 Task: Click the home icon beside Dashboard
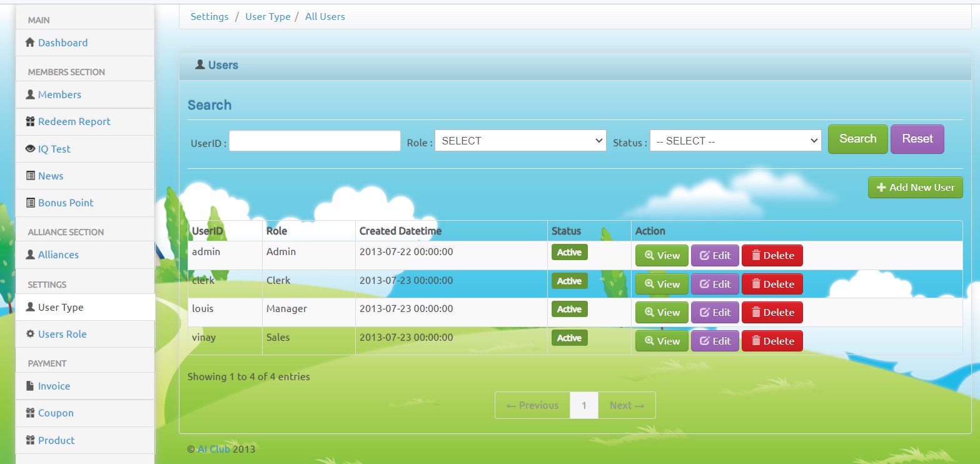[30, 43]
